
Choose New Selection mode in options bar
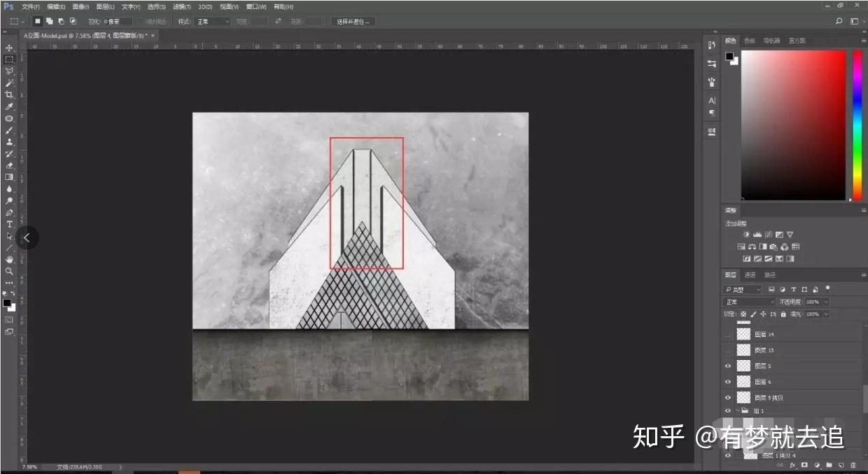pos(38,21)
